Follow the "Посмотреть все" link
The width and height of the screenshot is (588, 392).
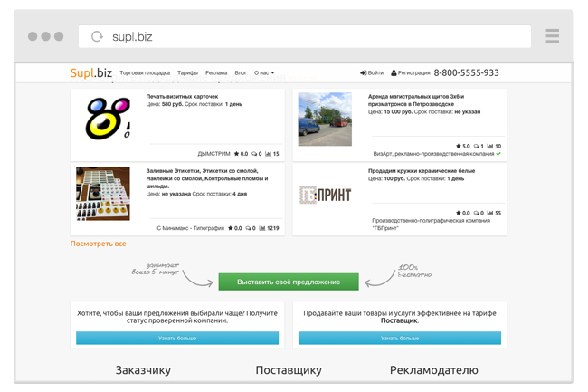99,244
